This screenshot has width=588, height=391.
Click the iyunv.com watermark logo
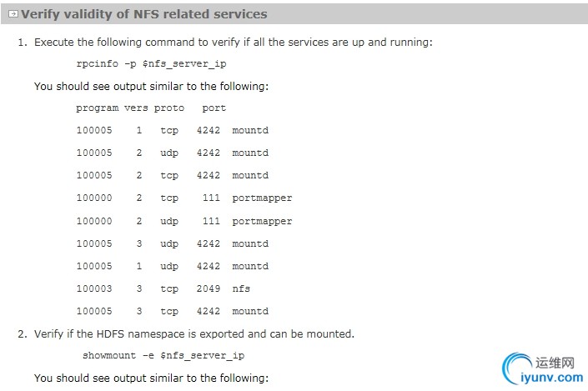[x=542, y=369]
